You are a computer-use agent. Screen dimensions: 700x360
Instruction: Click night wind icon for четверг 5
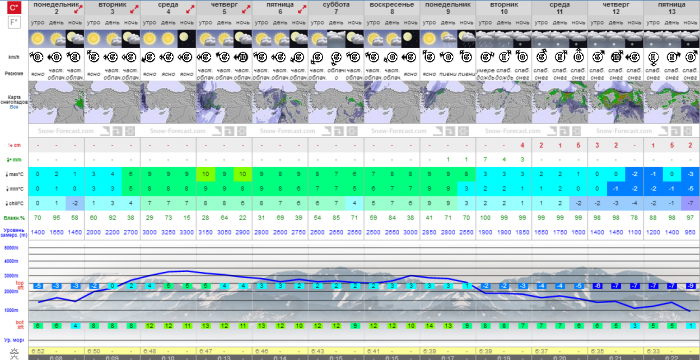click(x=243, y=57)
